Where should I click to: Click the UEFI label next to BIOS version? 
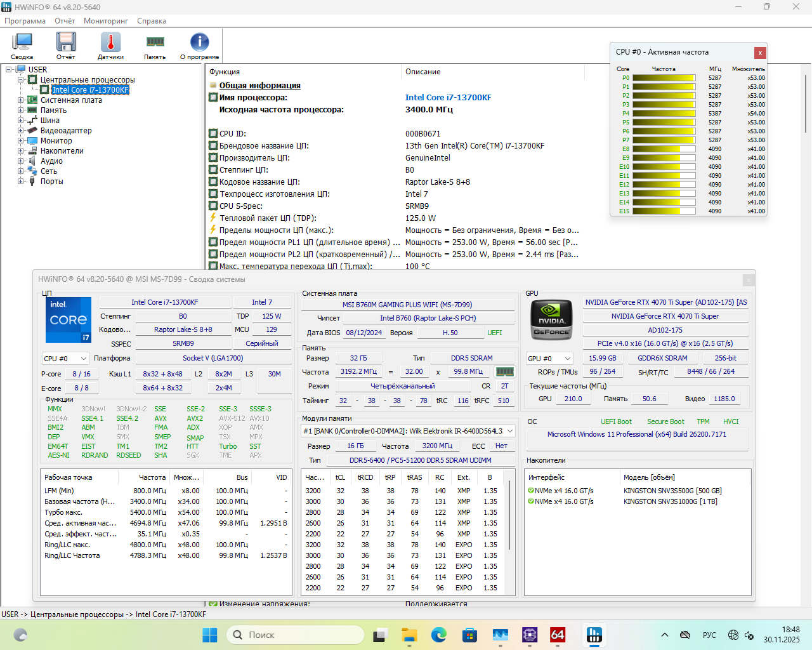[495, 333]
